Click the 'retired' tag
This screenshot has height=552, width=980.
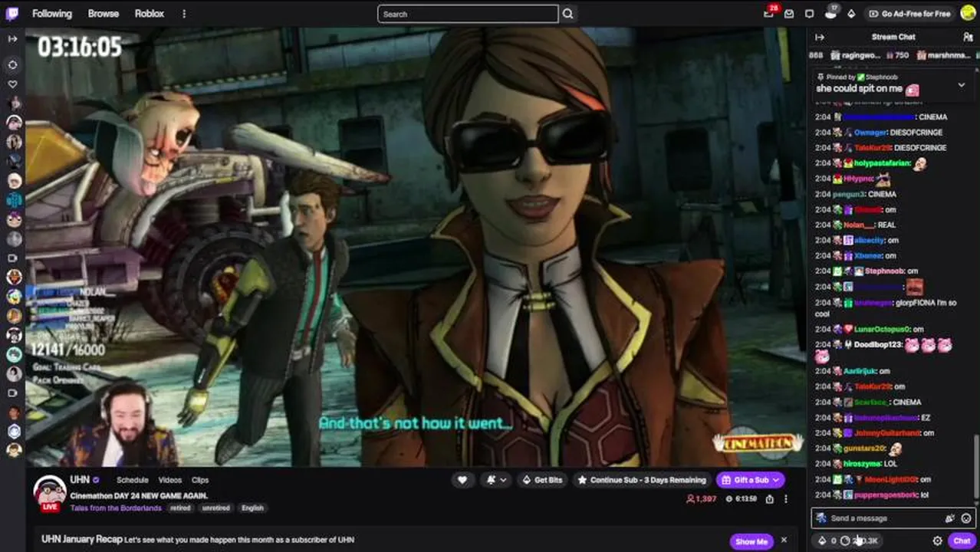(x=181, y=508)
